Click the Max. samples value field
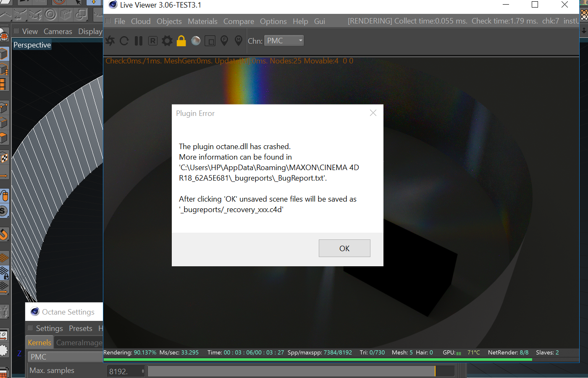588x378 pixels. point(123,371)
